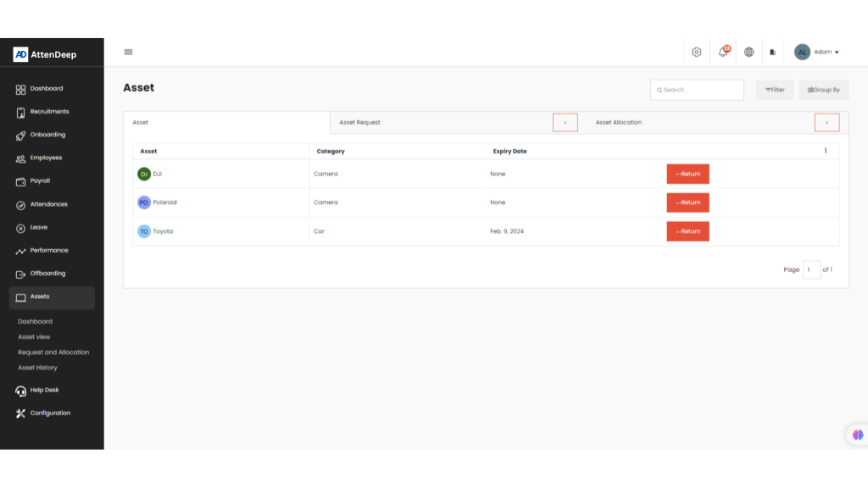Click the globe language icon

point(749,52)
